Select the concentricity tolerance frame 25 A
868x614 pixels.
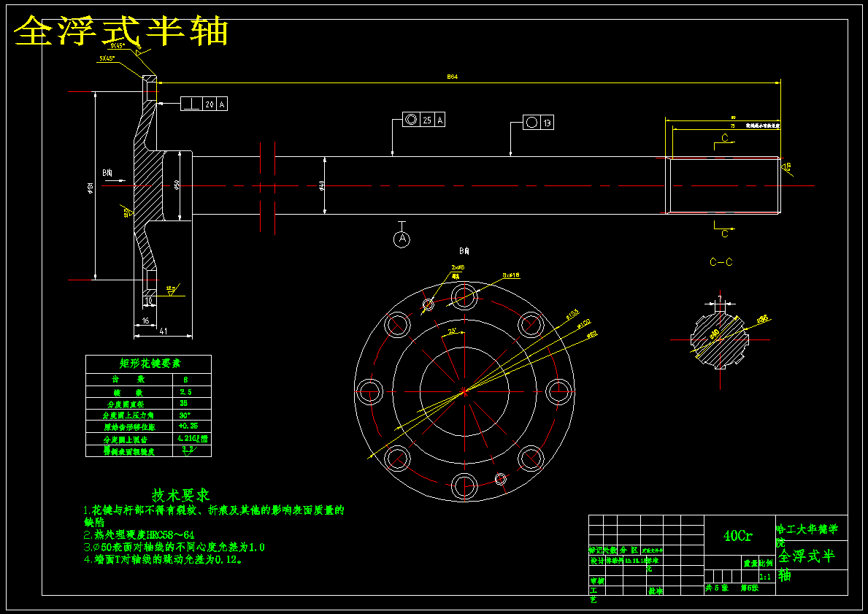click(x=423, y=120)
